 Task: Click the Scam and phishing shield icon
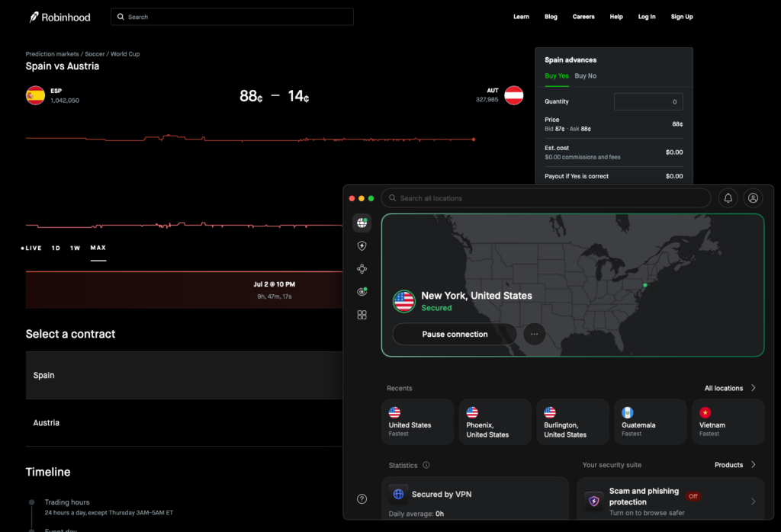pyautogui.click(x=593, y=502)
